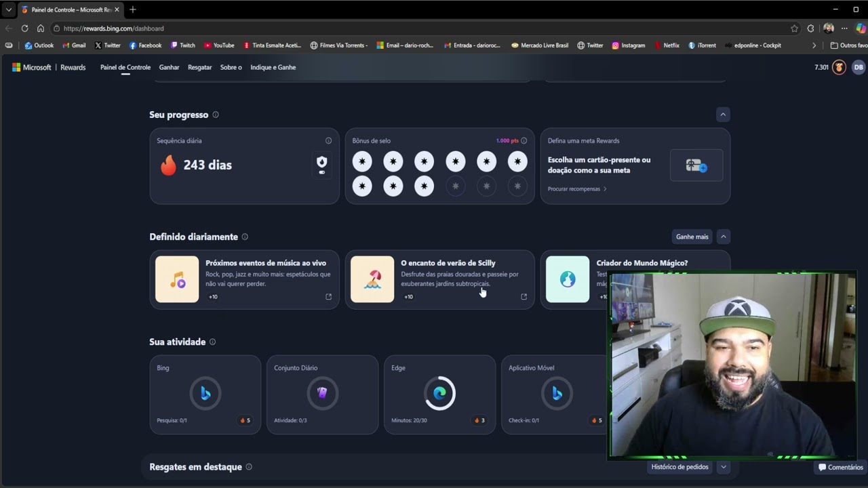Open Histórico de pedidos button

(679, 467)
